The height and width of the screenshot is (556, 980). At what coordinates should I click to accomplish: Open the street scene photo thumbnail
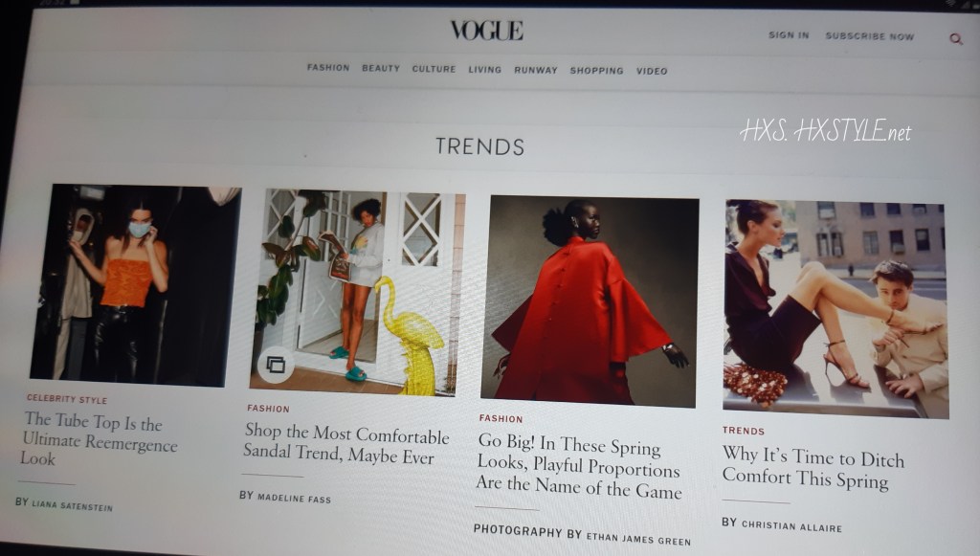[835, 309]
